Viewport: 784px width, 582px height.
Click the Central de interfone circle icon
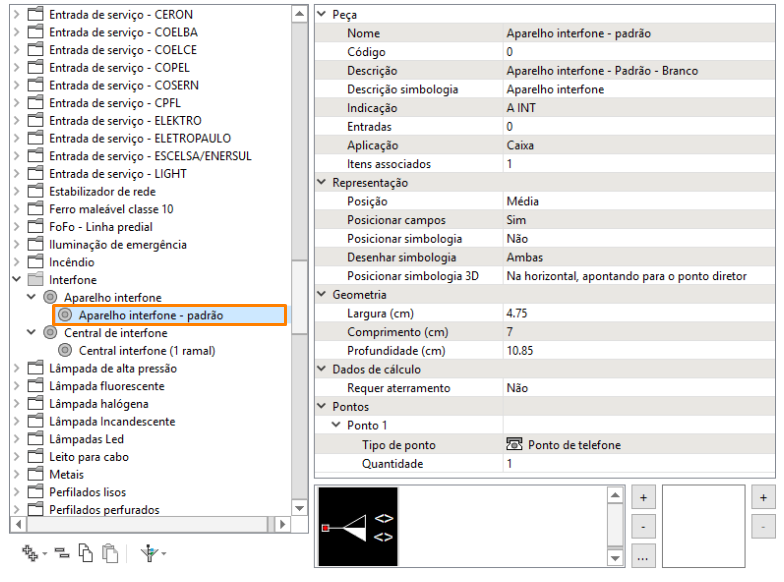pos(50,332)
